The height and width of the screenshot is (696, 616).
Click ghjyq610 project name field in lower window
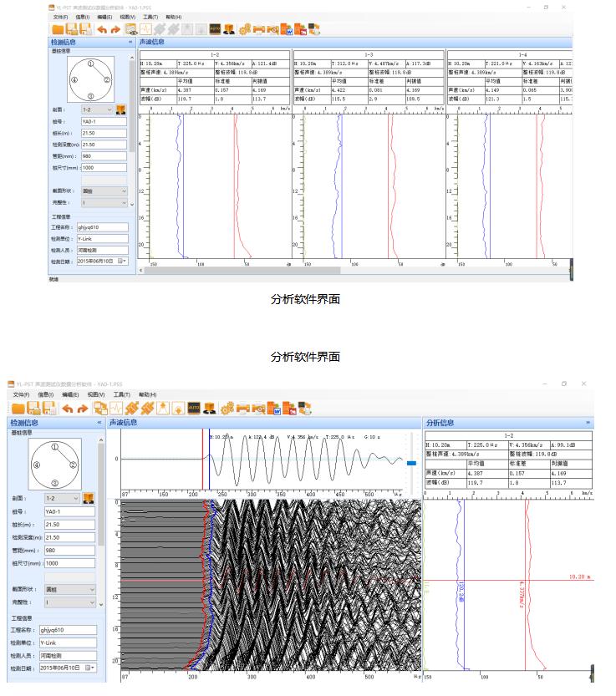point(68,630)
